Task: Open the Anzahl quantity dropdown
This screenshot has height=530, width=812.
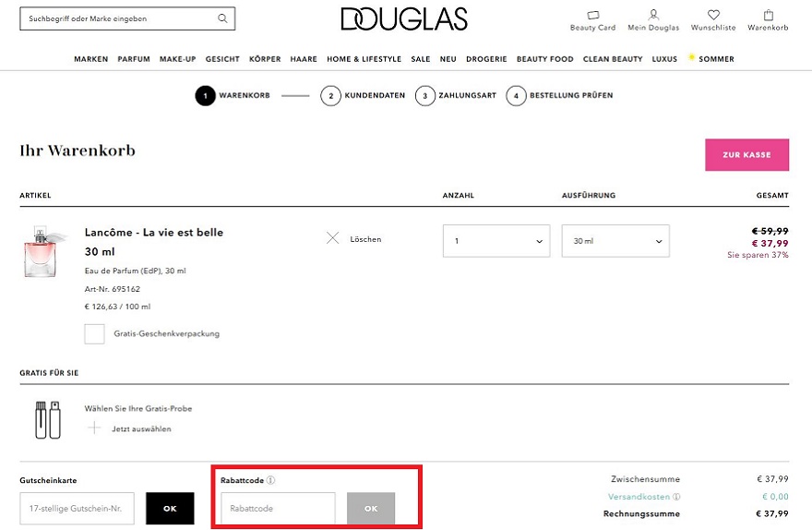Action: pyautogui.click(x=496, y=241)
